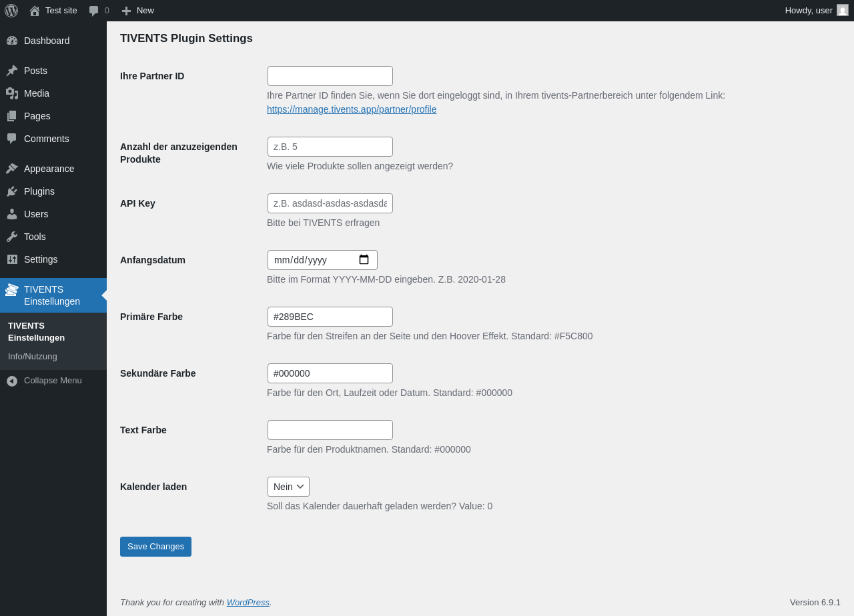Click the Settings sliders icon
The width and height of the screenshot is (854, 616).
click(12, 259)
